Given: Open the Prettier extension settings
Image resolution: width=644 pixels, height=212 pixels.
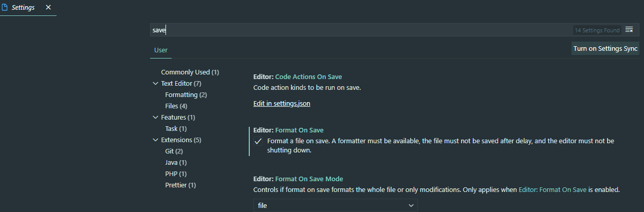Looking at the screenshot, I should point(180,185).
